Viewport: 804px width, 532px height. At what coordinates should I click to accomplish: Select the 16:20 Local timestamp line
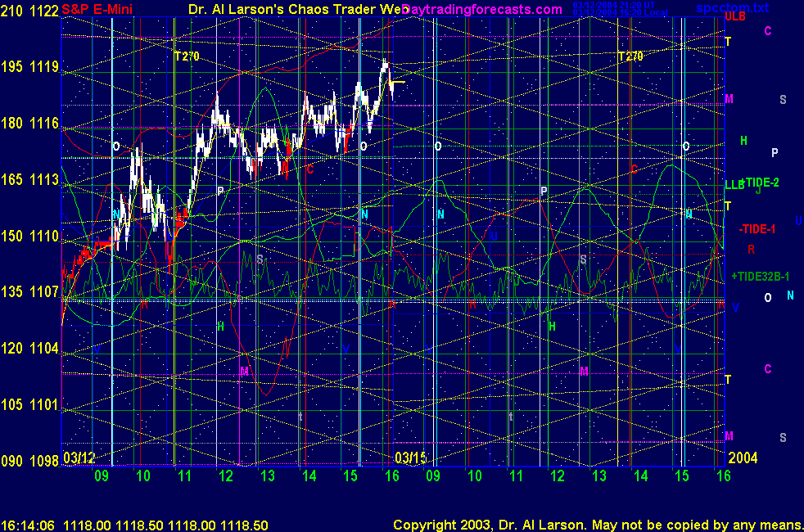coord(620,12)
